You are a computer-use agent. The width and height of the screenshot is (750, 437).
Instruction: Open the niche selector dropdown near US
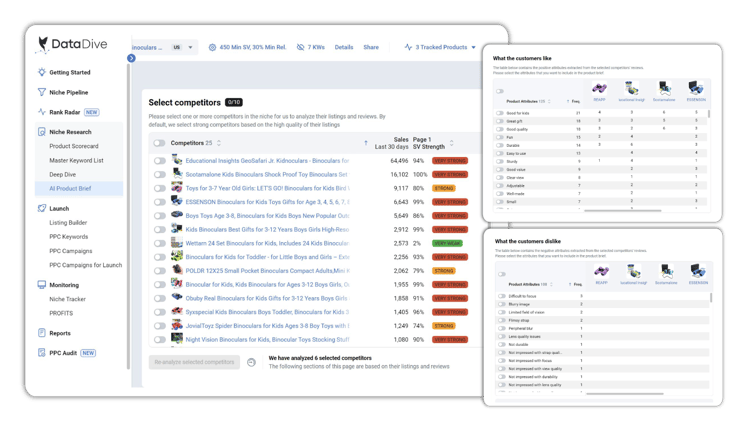(x=190, y=47)
